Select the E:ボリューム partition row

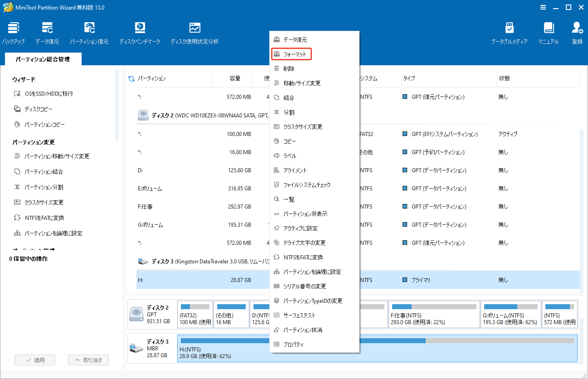pos(195,189)
